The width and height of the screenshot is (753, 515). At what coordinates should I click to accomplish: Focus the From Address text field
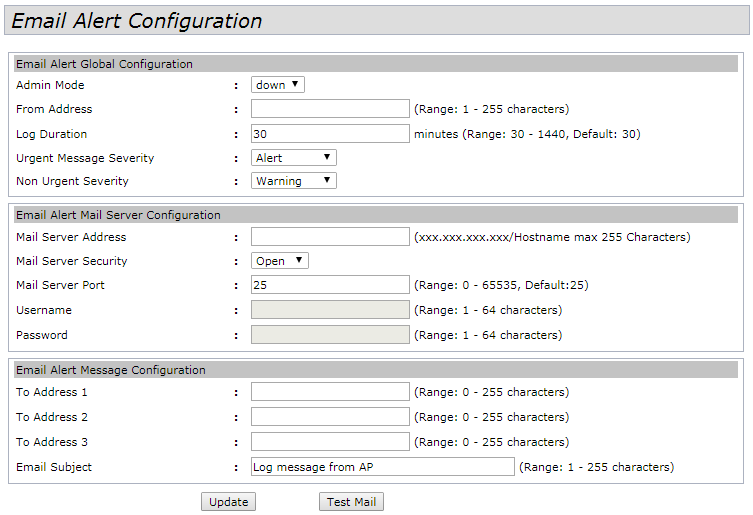coord(330,109)
